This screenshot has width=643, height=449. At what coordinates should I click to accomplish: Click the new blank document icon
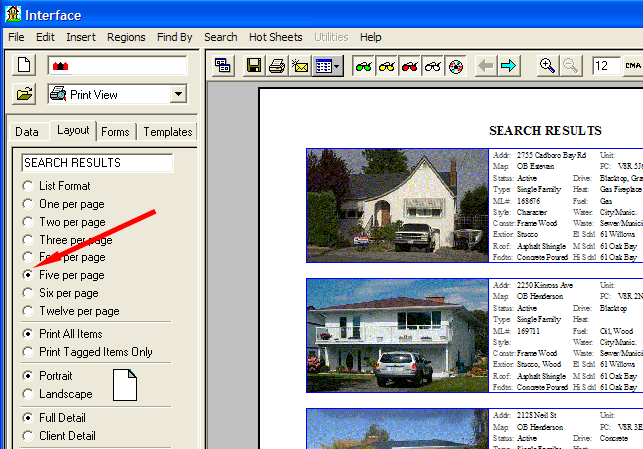pyautogui.click(x=26, y=66)
